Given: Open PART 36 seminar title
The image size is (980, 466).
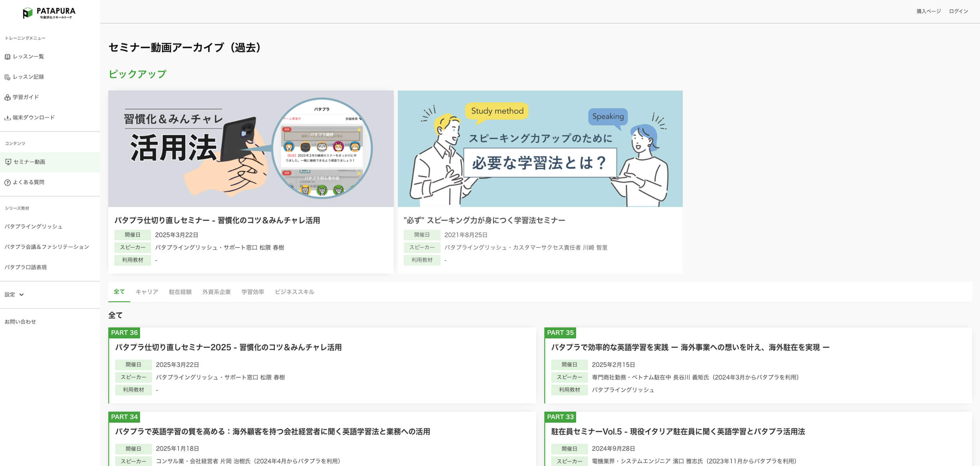Looking at the screenshot, I should (229, 347).
